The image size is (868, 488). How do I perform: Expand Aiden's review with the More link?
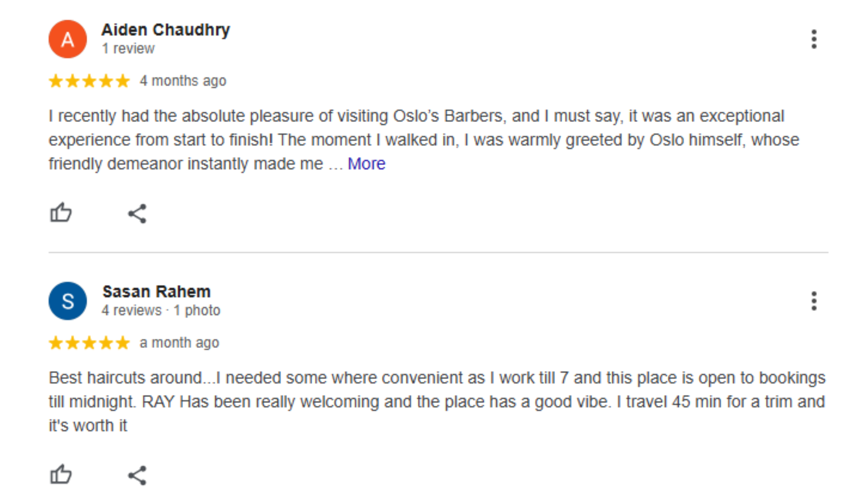tap(366, 164)
